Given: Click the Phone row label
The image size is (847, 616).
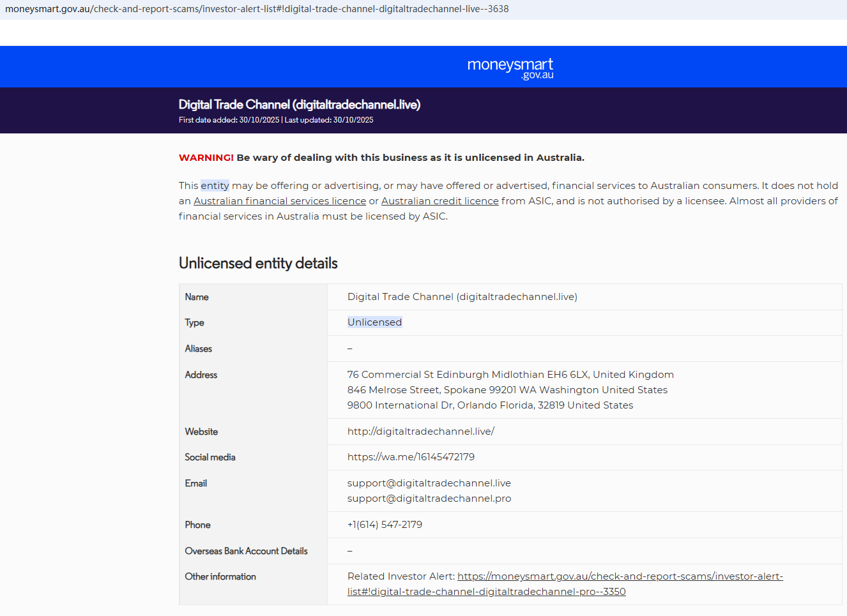Looking at the screenshot, I should pos(198,525).
